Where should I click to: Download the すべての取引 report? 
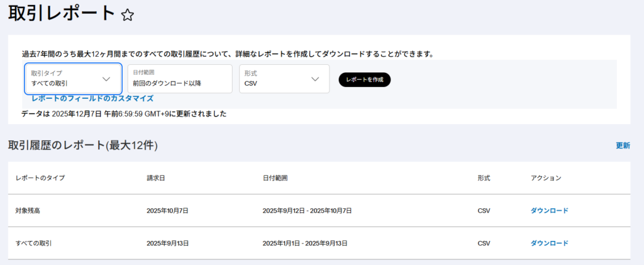pyautogui.click(x=549, y=243)
